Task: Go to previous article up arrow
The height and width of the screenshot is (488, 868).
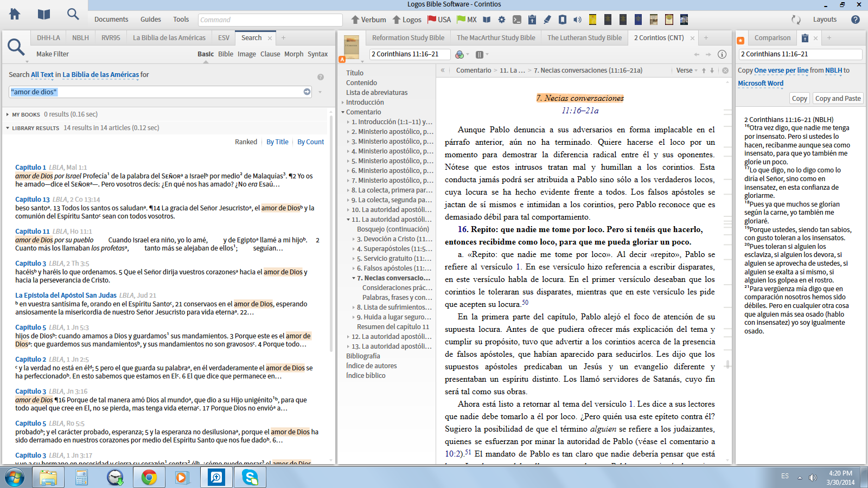Action: tap(704, 70)
